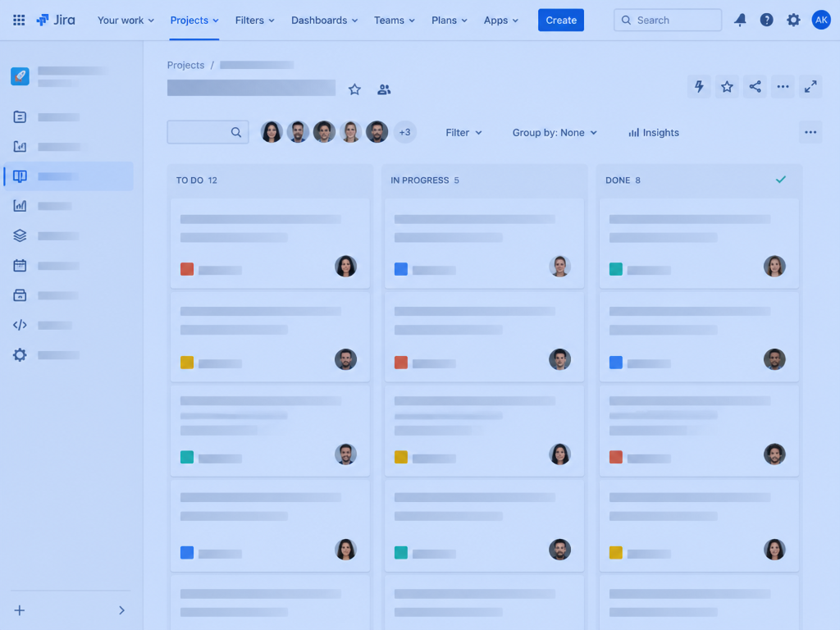Click assignee avatar on fourth DONE card

tap(774, 550)
